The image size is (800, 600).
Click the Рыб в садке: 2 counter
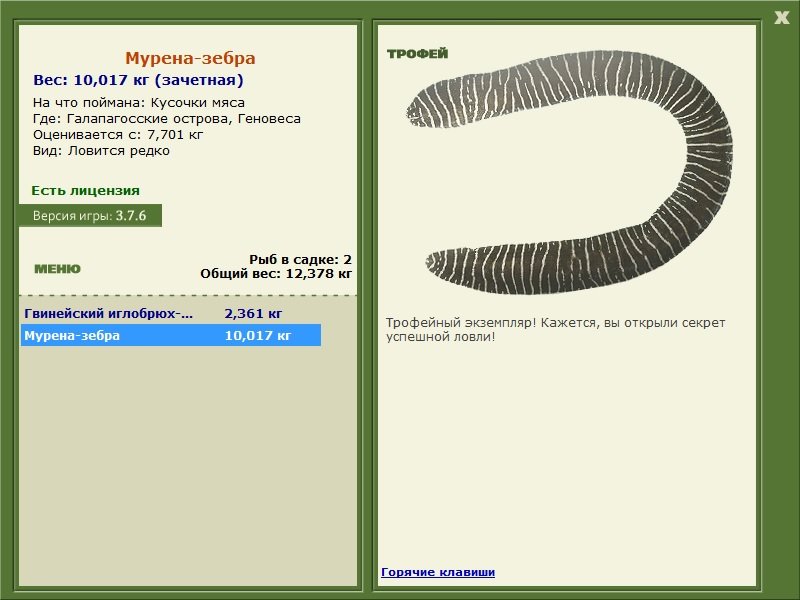pyautogui.click(x=300, y=259)
